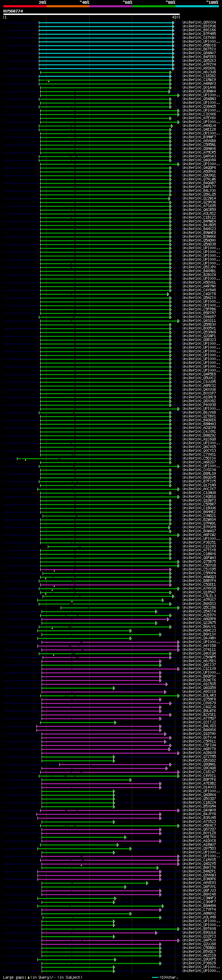Click the orange ~40% identity color band
Screen dimensions: 222x980
click(x=68, y=6)
